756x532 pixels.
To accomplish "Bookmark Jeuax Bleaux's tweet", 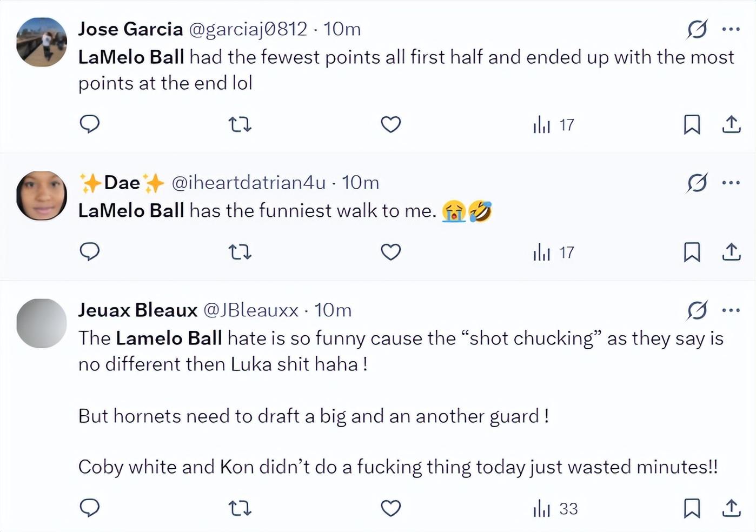I will point(692,508).
